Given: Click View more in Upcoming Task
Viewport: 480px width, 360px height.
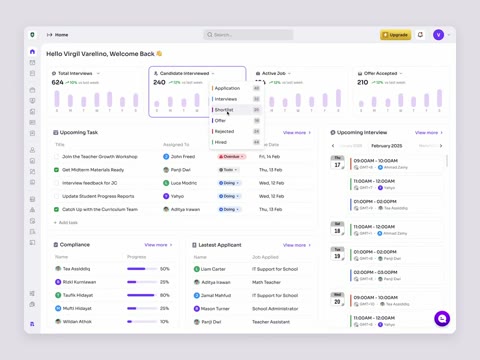Looking at the screenshot, I should pos(297,133).
